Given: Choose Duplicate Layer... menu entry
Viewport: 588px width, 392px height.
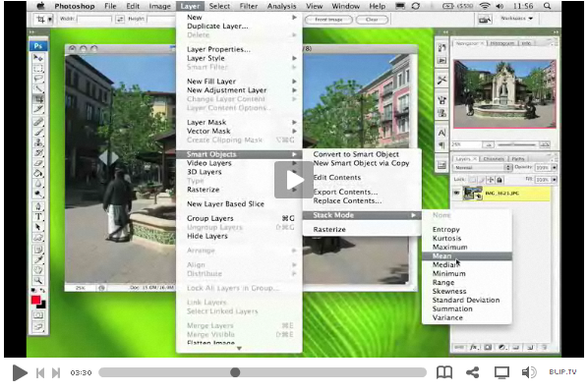Looking at the screenshot, I should click(x=239, y=27).
